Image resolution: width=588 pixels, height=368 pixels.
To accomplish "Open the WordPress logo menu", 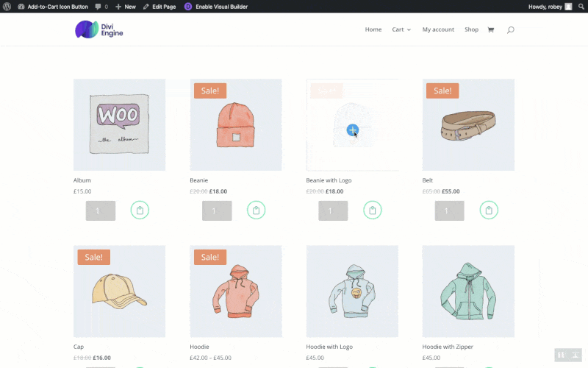I will pyautogui.click(x=7, y=7).
